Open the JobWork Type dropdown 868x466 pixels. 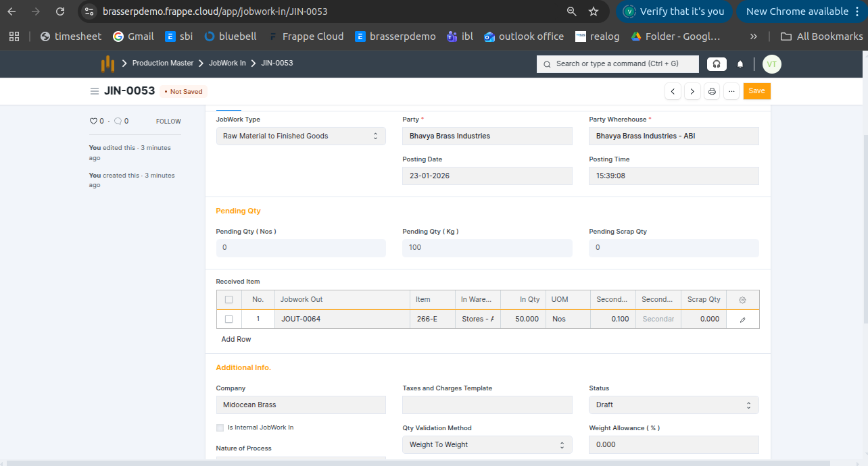300,136
